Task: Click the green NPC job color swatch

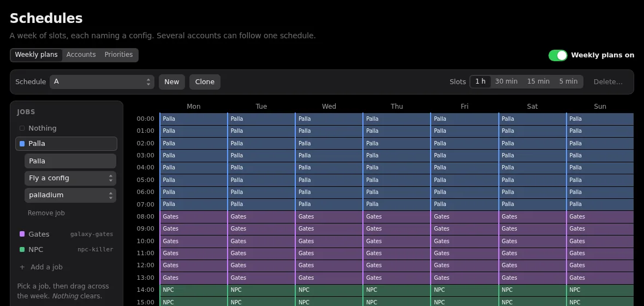Action: click(x=22, y=250)
